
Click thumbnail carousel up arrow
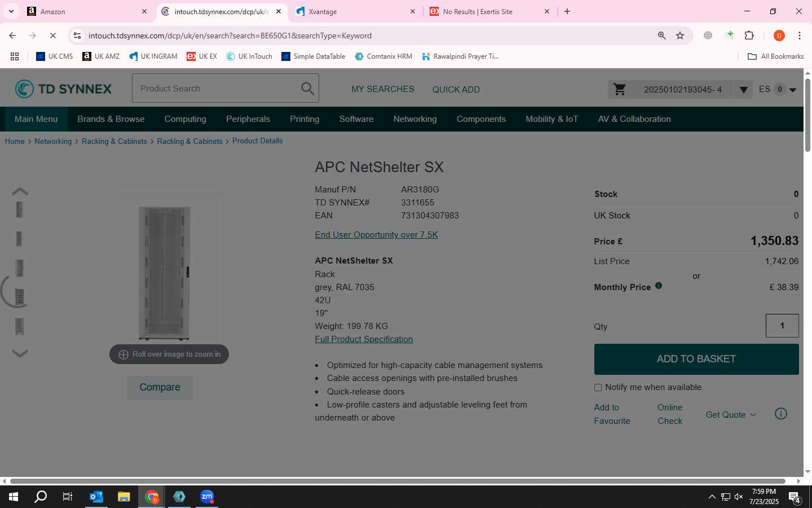point(20,191)
